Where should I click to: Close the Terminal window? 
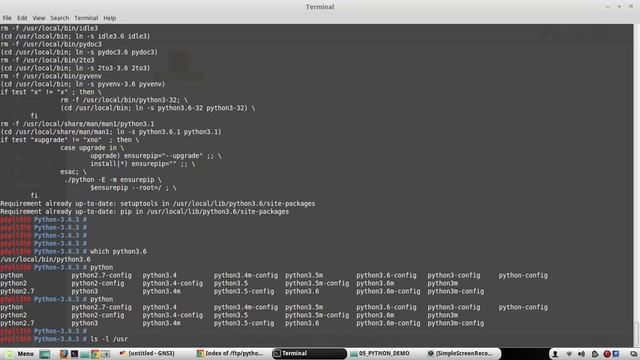pos(631,7)
